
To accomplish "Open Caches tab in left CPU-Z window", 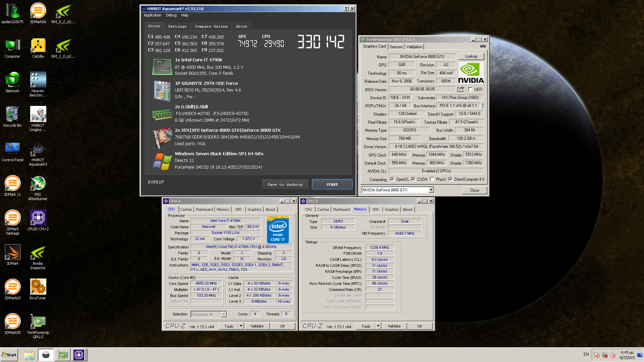I will (x=186, y=209).
